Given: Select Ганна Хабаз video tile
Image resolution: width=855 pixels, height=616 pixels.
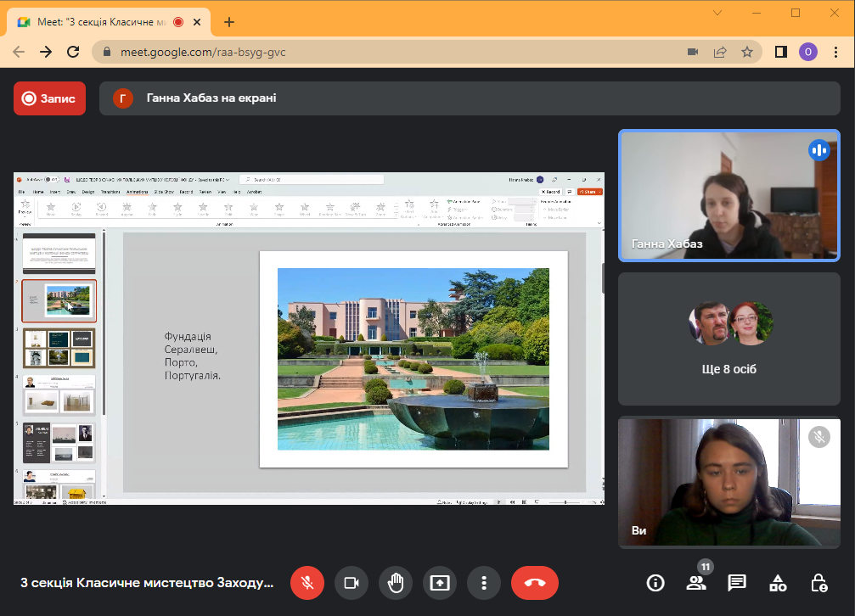Looking at the screenshot, I should pyautogui.click(x=729, y=196).
